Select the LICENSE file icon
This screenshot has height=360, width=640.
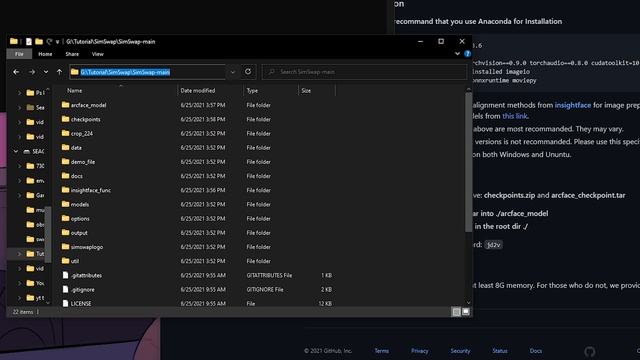[65, 303]
